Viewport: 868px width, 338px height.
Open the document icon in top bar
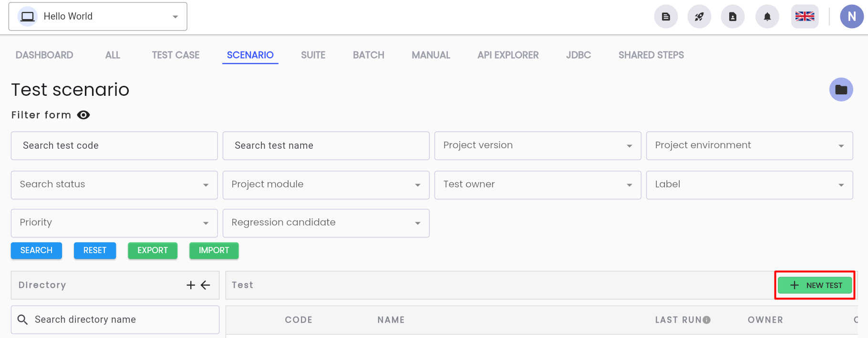point(666,17)
